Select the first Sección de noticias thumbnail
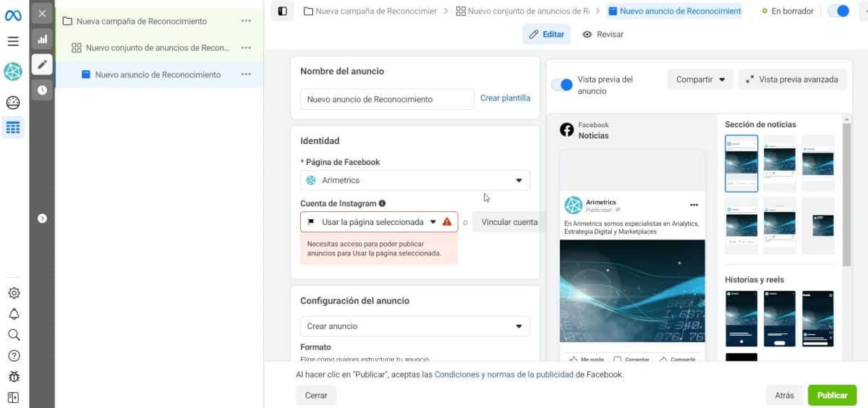This screenshot has width=868, height=408. (x=741, y=163)
